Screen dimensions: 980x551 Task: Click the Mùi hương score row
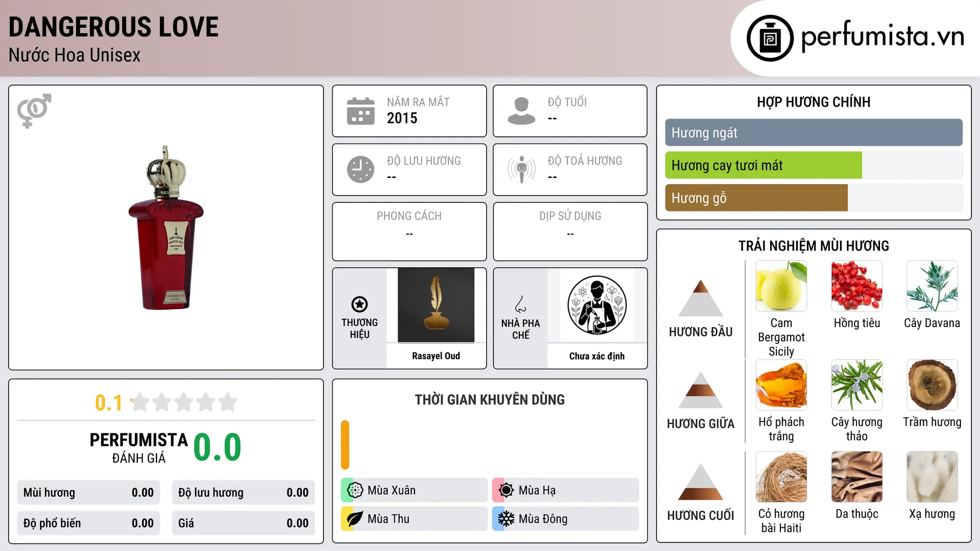point(89,493)
